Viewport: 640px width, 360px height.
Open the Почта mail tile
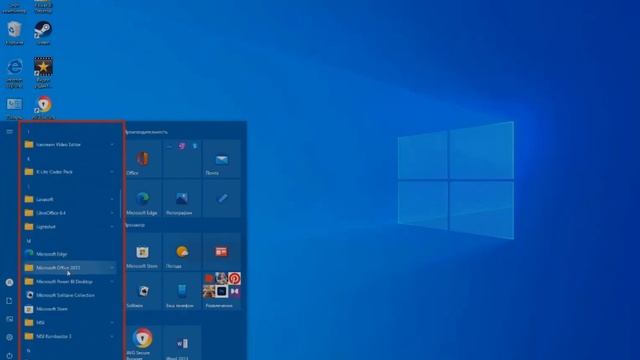[x=222, y=159]
